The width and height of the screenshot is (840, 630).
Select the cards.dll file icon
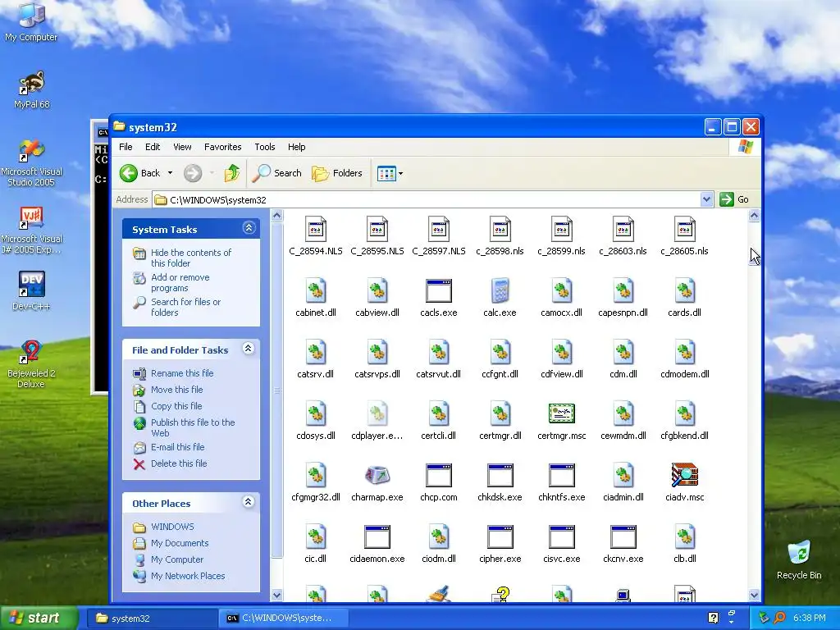coord(685,291)
